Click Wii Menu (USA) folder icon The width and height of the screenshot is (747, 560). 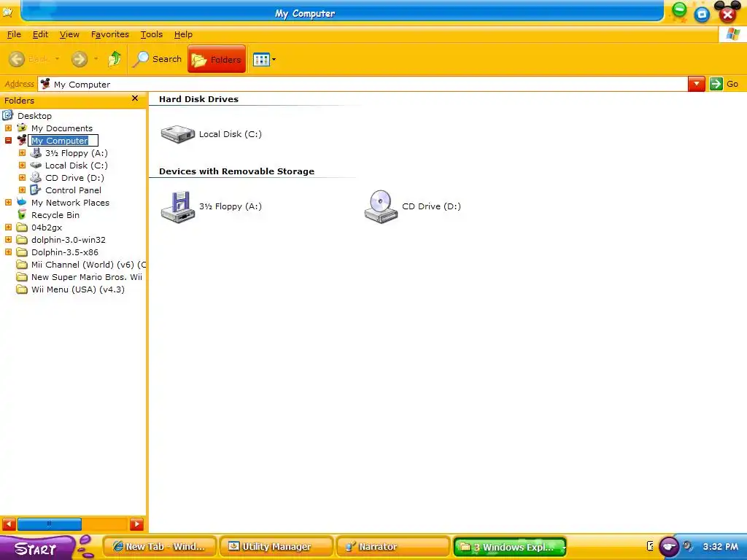(22, 289)
